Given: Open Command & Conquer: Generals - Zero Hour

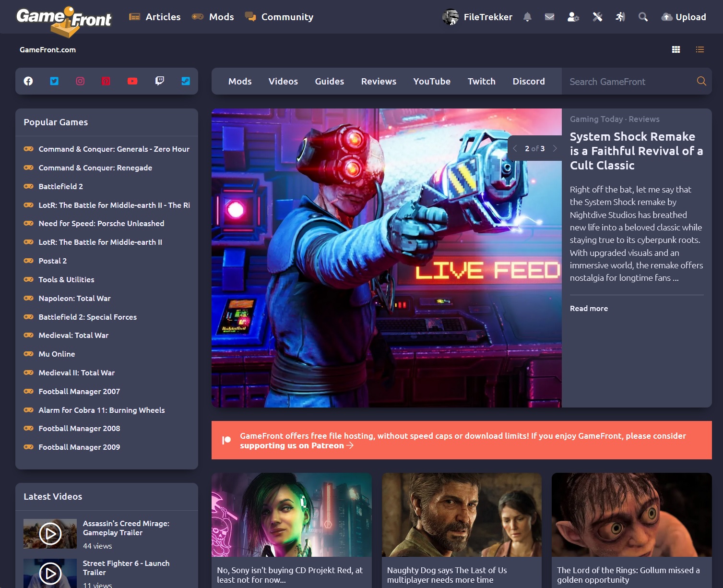Looking at the screenshot, I should coord(114,149).
